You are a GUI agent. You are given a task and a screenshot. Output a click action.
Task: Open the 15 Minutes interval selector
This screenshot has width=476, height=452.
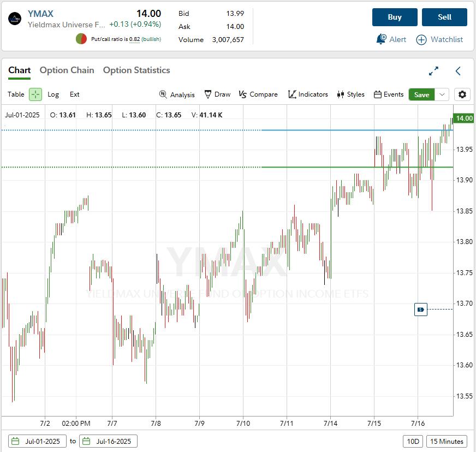[447, 441]
